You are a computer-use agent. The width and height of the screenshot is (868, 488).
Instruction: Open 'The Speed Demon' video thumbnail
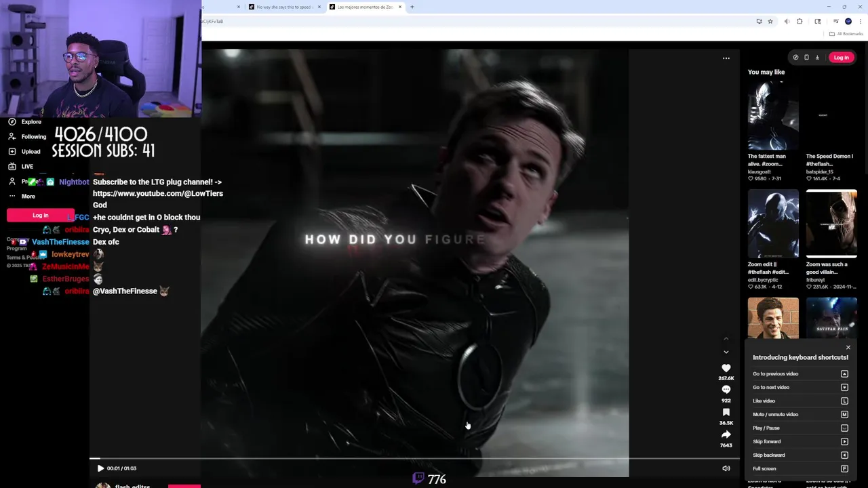pos(831,115)
